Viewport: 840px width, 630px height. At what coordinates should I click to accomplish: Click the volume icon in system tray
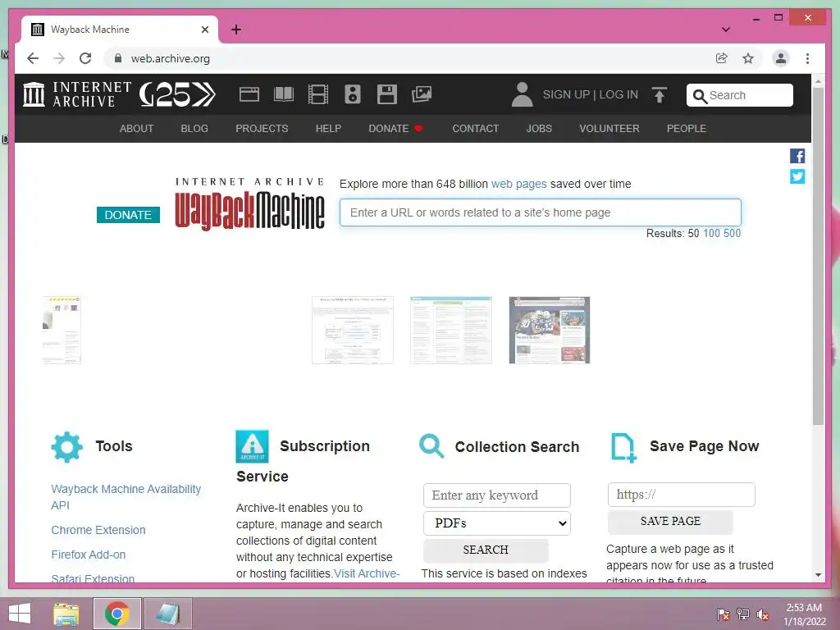pyautogui.click(x=762, y=614)
